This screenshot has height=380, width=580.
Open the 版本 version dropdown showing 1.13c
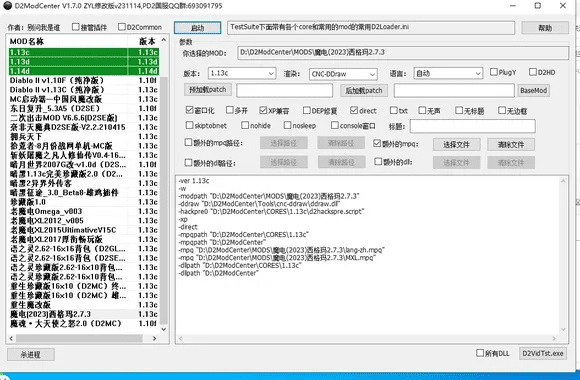tap(242, 73)
